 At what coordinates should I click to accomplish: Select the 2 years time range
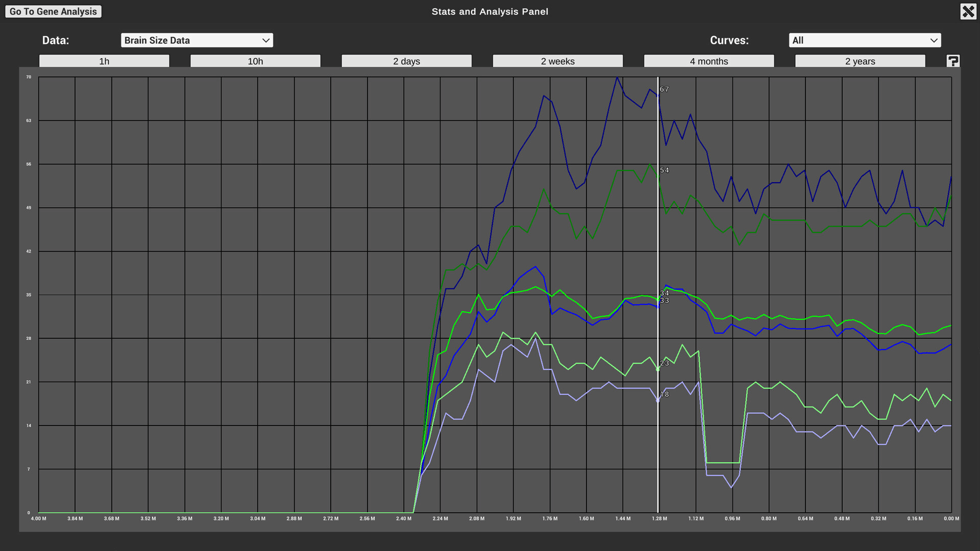pyautogui.click(x=860, y=61)
